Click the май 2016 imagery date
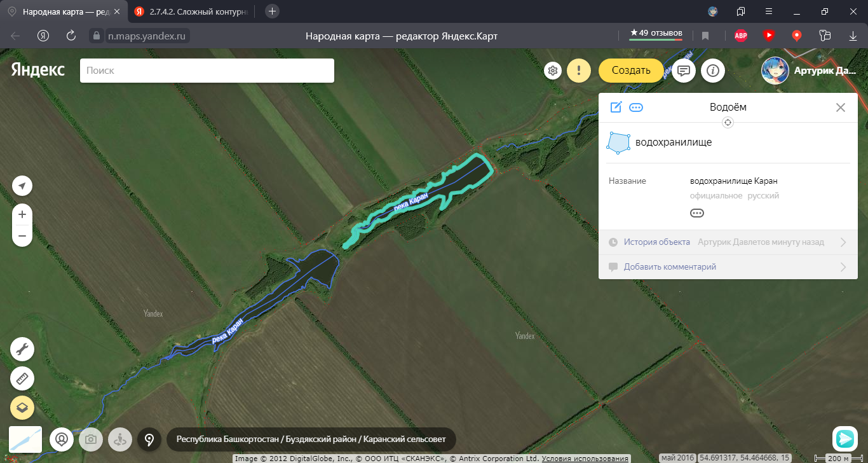The height and width of the screenshot is (463, 868). 677,458
